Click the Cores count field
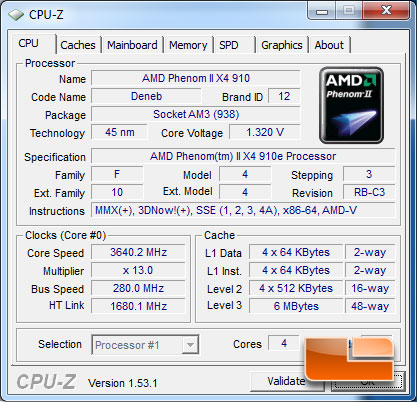417x402 pixels. click(x=284, y=343)
